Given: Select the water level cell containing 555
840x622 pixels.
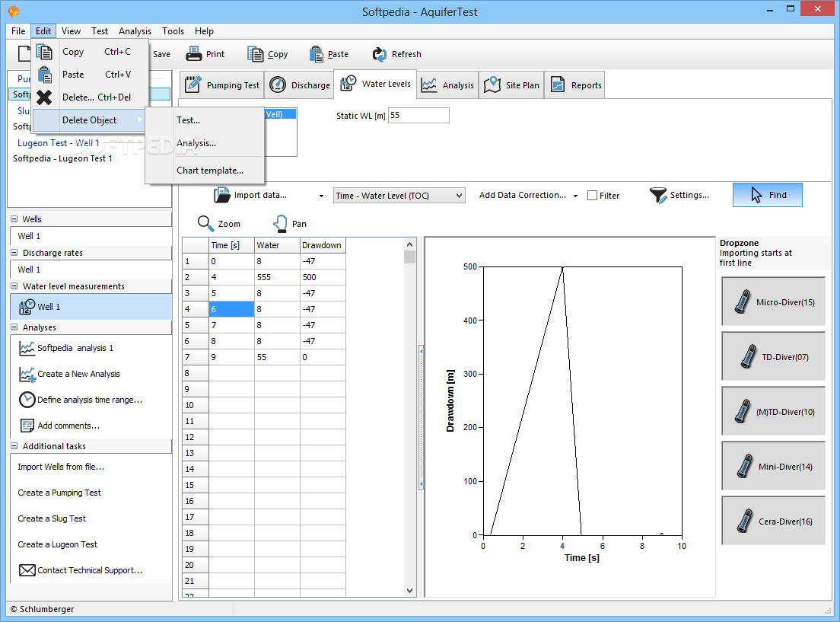Looking at the screenshot, I should point(277,277).
